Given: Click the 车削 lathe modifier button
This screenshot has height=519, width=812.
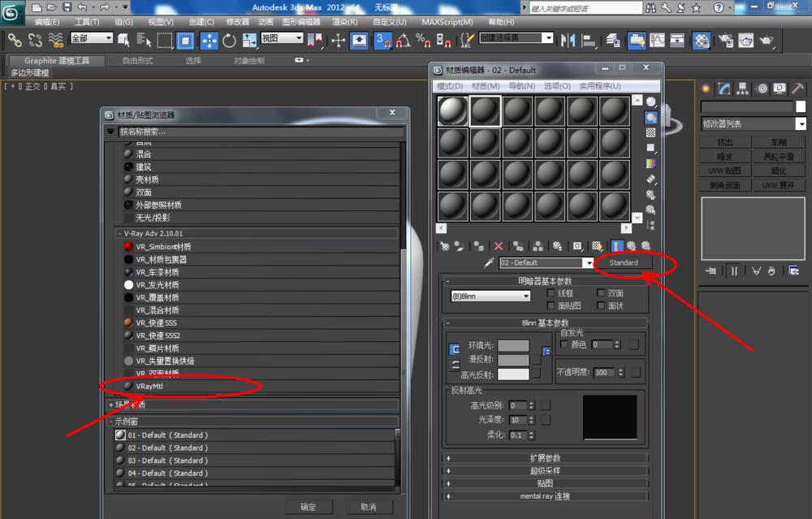Looking at the screenshot, I should pyautogui.click(x=779, y=142).
